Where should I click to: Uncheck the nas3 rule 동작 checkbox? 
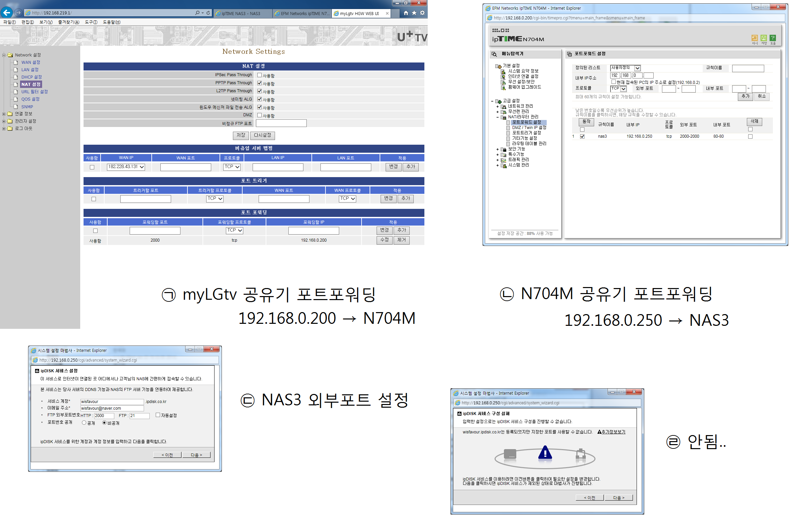[582, 136]
